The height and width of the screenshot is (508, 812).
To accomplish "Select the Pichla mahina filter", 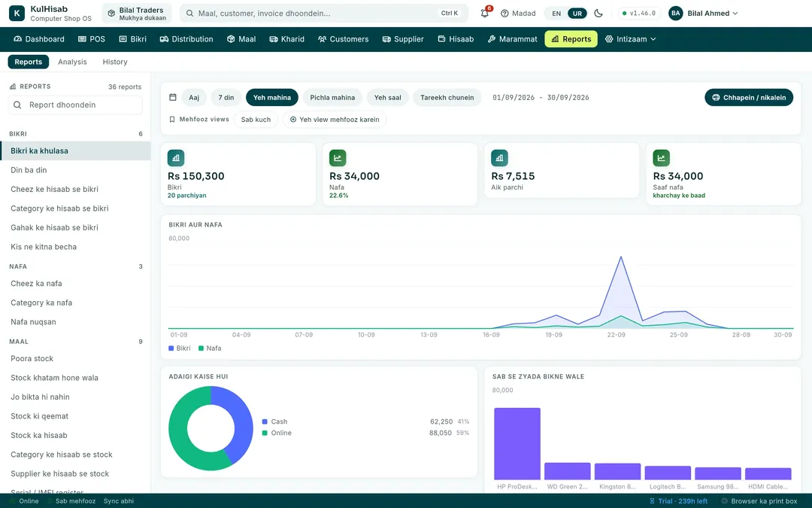I will click(332, 97).
